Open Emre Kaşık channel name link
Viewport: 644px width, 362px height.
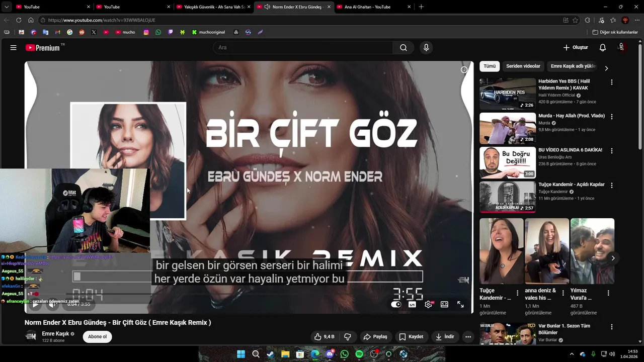(55, 334)
